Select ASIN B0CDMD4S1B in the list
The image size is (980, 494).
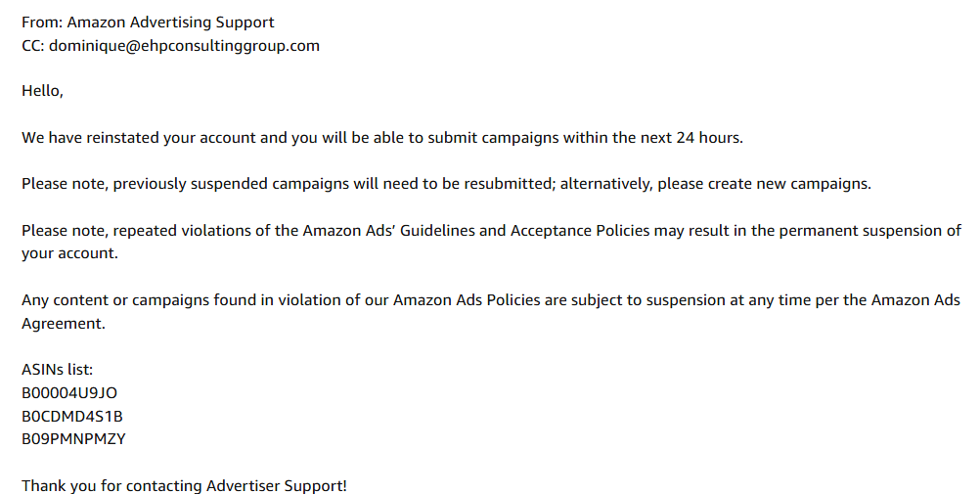[72, 416]
